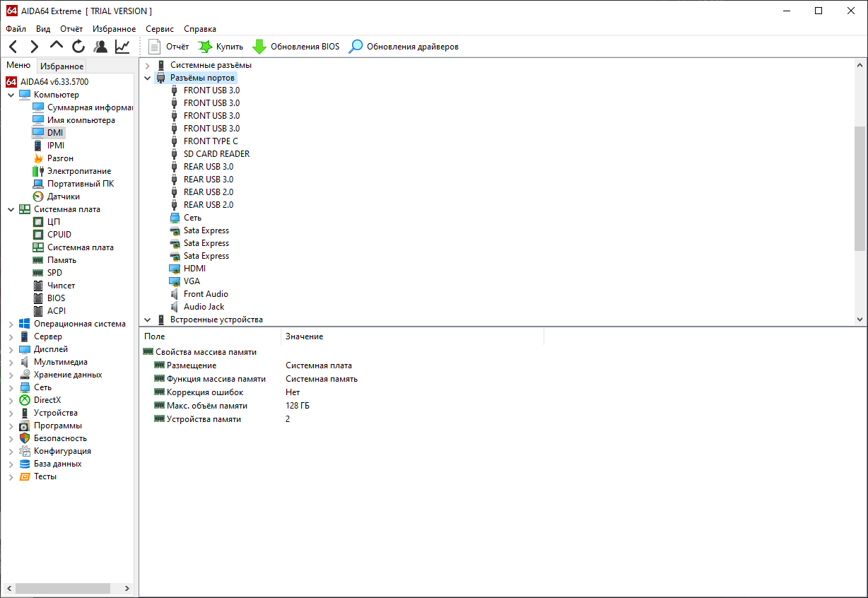The width and height of the screenshot is (868, 598).
Task: Select the Front Audio port entry
Action: click(x=206, y=294)
